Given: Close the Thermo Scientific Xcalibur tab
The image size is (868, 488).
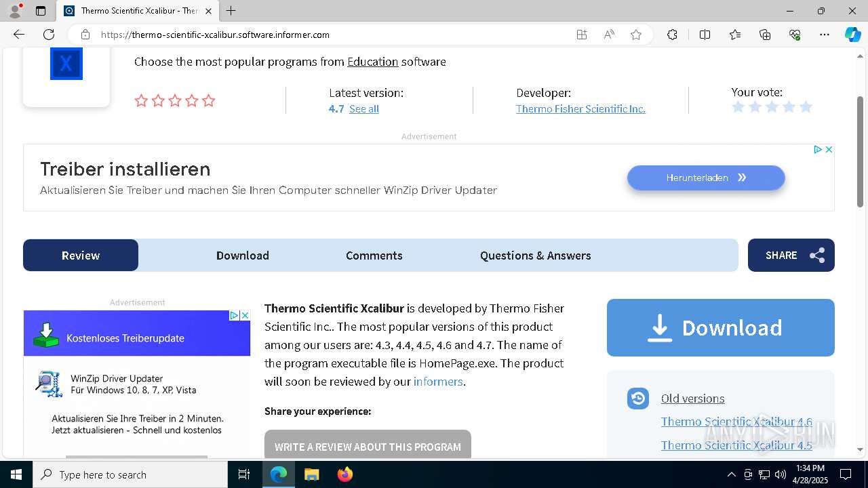Looking at the screenshot, I should pyautogui.click(x=209, y=11).
